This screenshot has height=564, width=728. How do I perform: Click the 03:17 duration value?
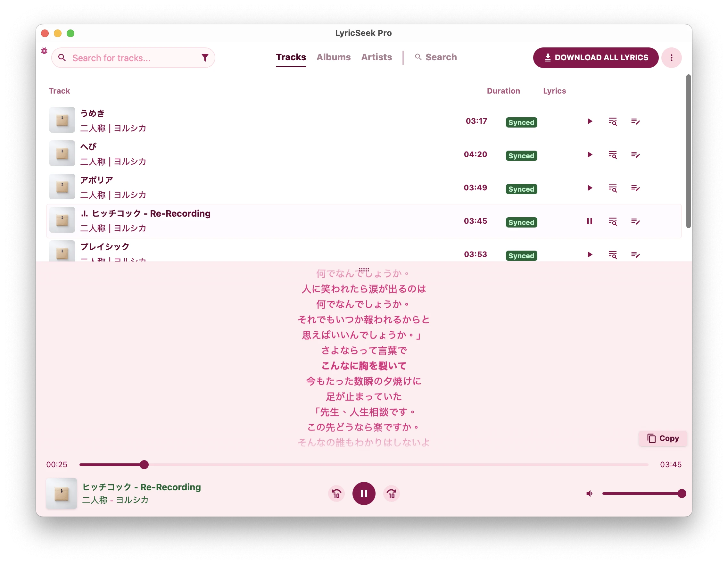(476, 121)
